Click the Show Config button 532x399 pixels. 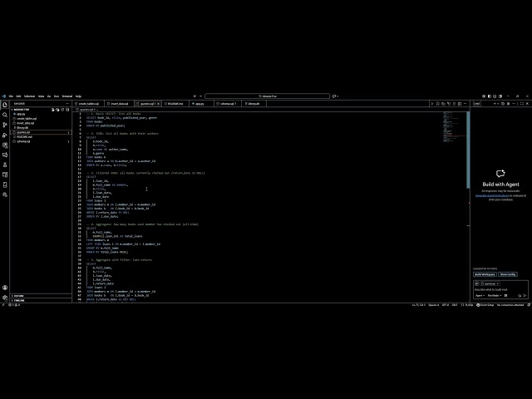508,274
